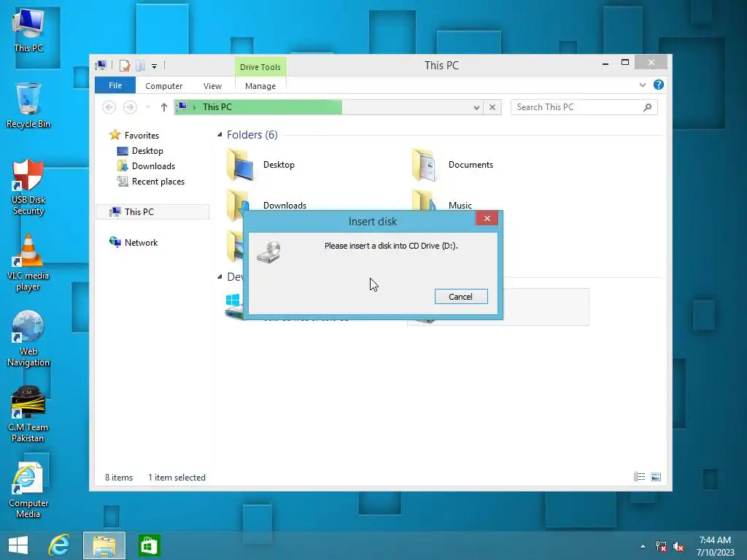747x560 pixels.
Task: Open the recent locations dropdown arrow
Action: click(x=147, y=107)
